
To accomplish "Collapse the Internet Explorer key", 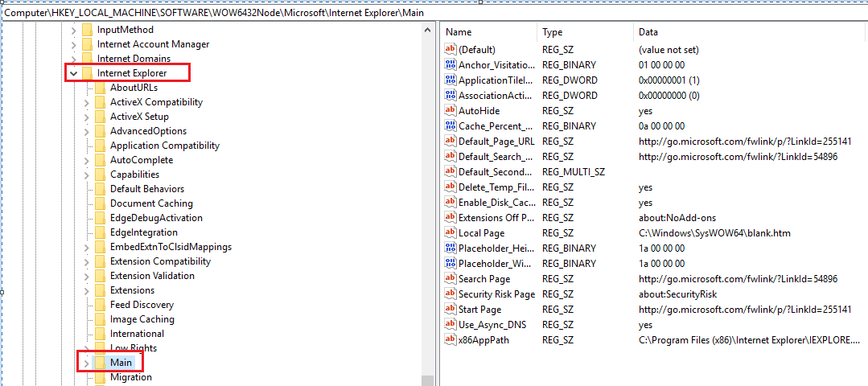I will click(74, 73).
